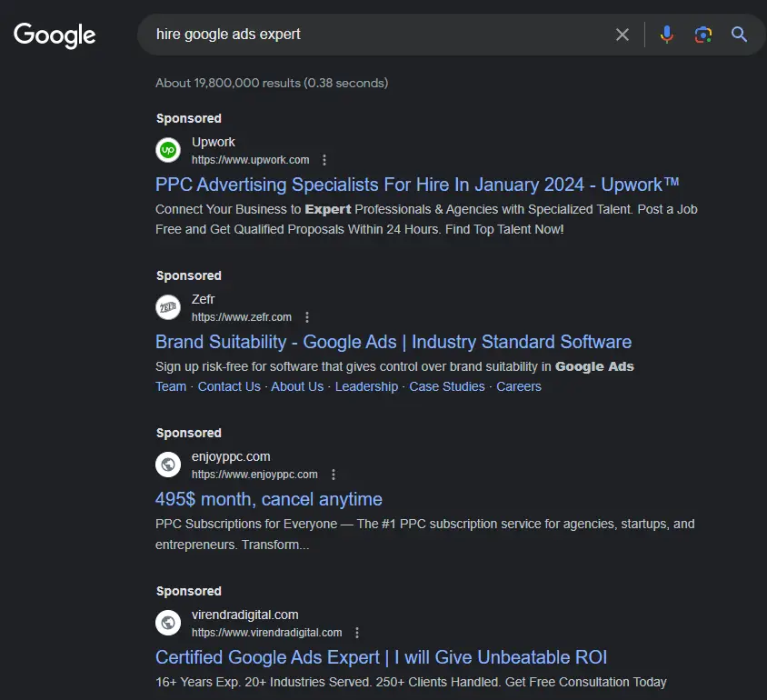Open the Zefr Careers sitelink
This screenshot has width=767, height=700.
[x=519, y=386]
